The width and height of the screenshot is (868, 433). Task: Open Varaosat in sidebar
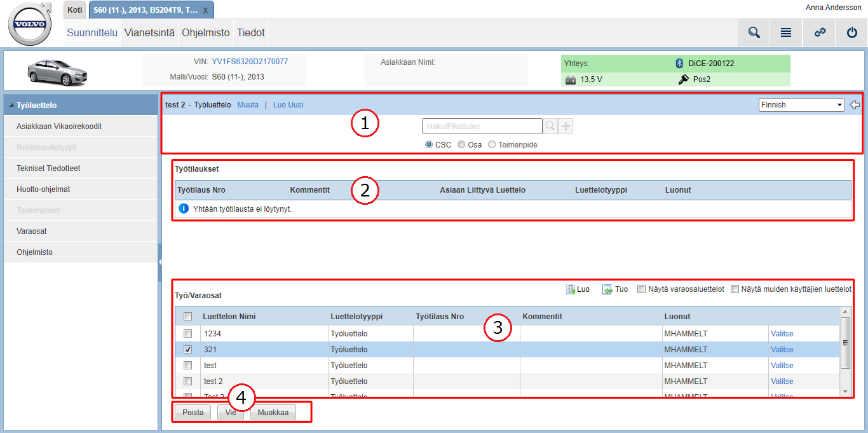pos(81,231)
